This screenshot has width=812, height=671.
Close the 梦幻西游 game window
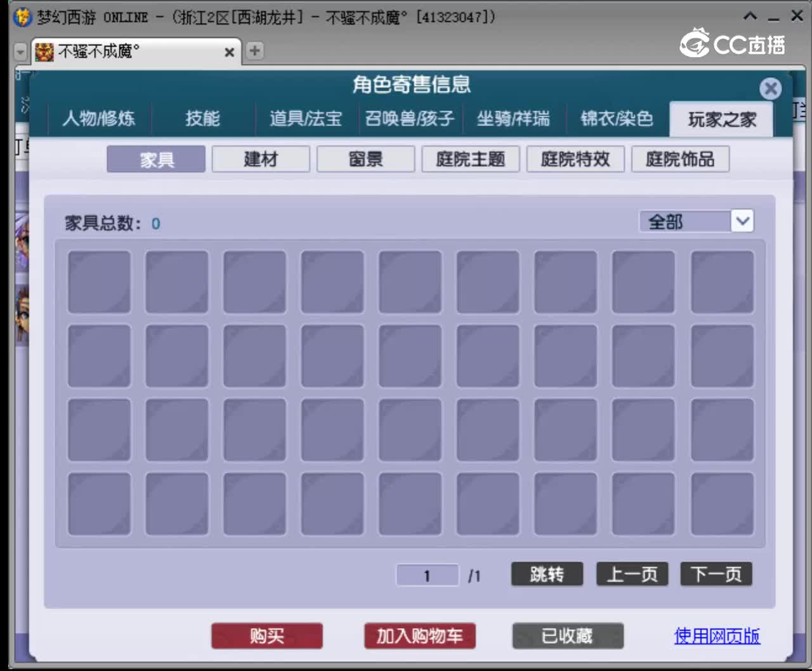(797, 16)
